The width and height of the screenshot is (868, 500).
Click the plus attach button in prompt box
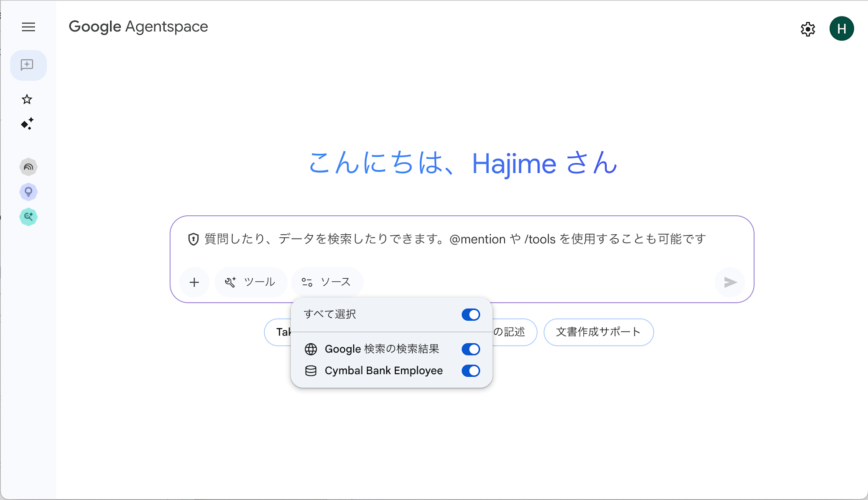point(194,282)
